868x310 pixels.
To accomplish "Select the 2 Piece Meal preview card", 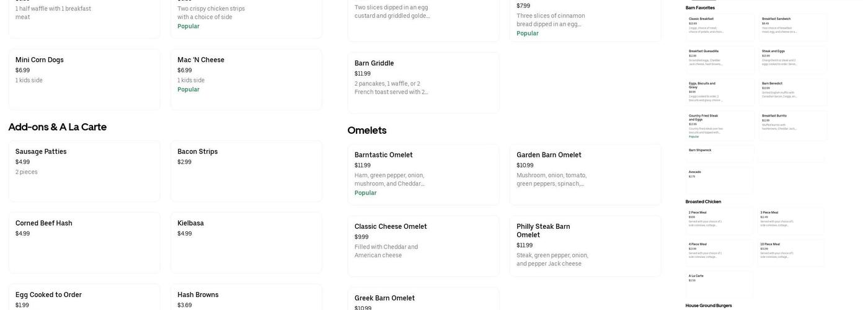I will click(719, 220).
